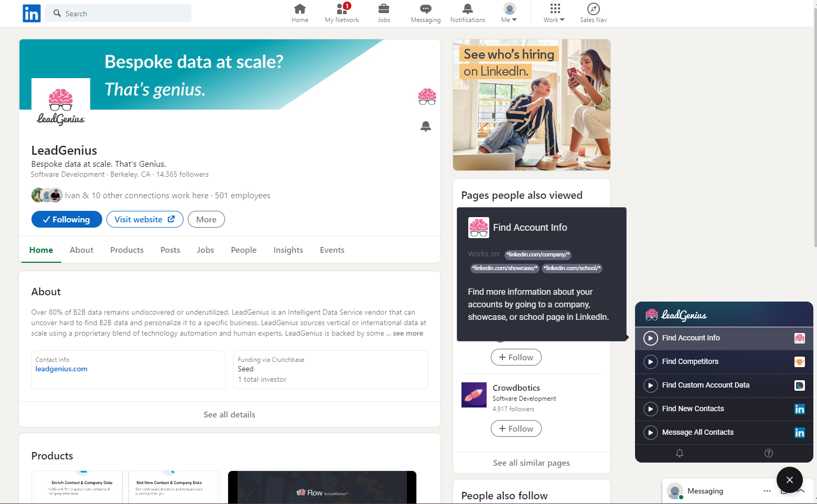Select the Products tab
The width and height of the screenshot is (817, 504).
pyautogui.click(x=127, y=250)
